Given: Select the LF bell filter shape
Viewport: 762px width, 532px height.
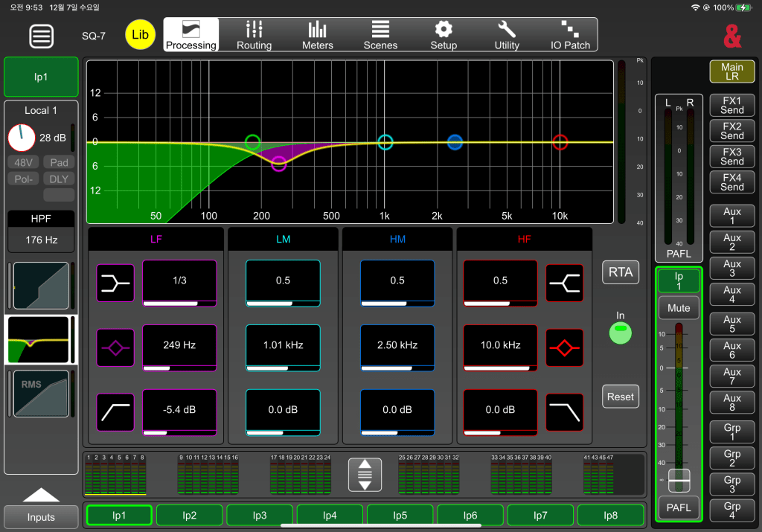Looking at the screenshot, I should (115, 347).
